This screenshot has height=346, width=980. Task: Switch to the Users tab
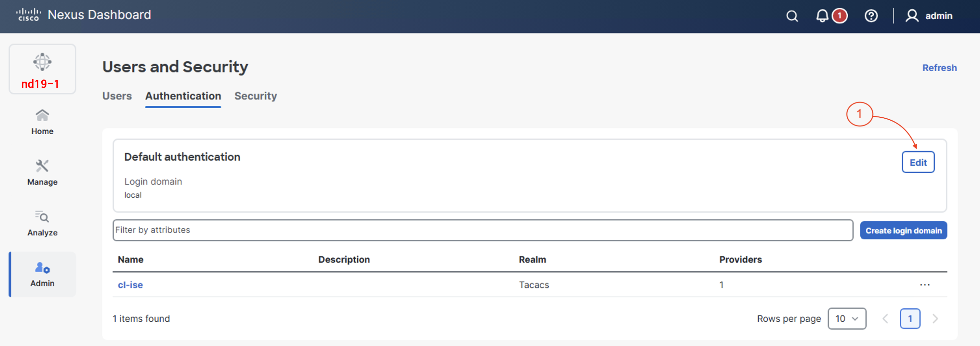click(117, 96)
